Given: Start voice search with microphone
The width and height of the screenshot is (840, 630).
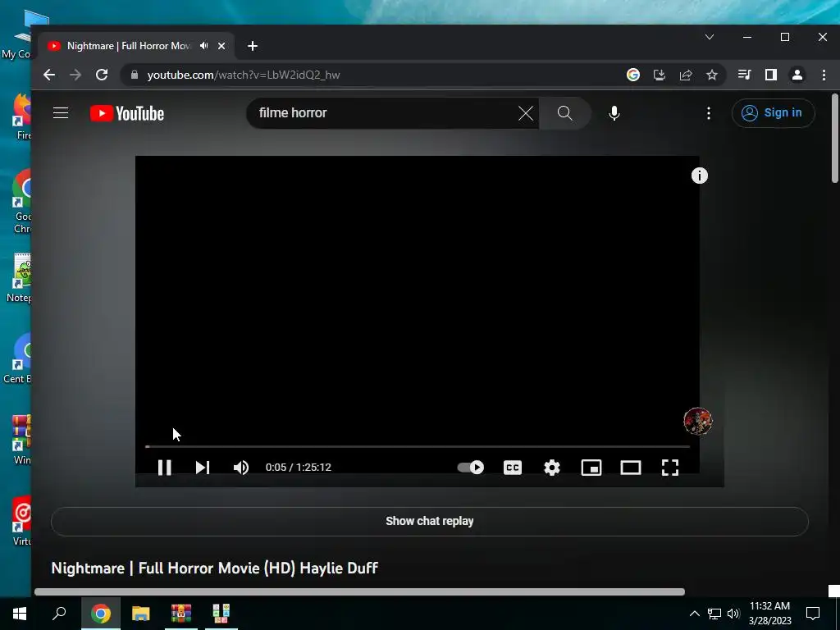Looking at the screenshot, I should (x=614, y=113).
